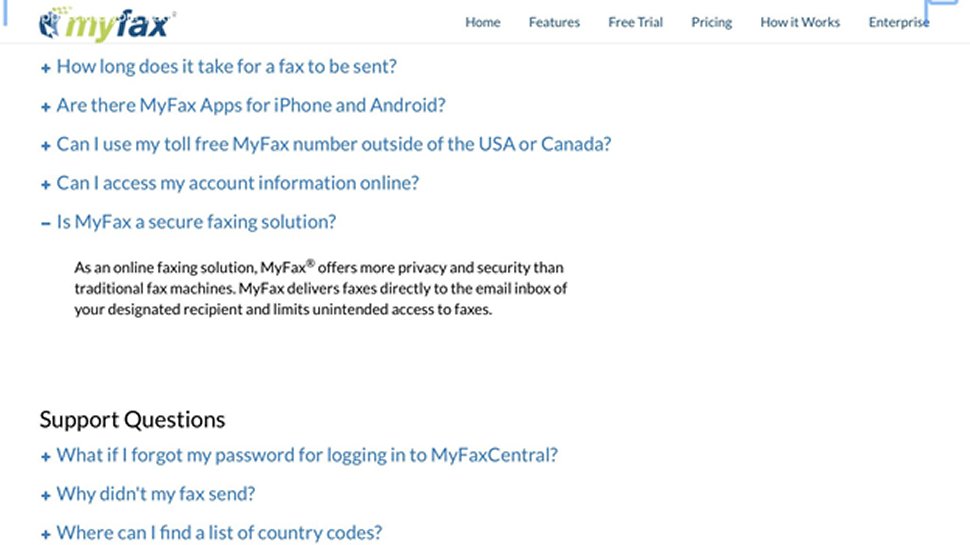Click plus icon next to iPhone and Android apps question

click(x=46, y=107)
